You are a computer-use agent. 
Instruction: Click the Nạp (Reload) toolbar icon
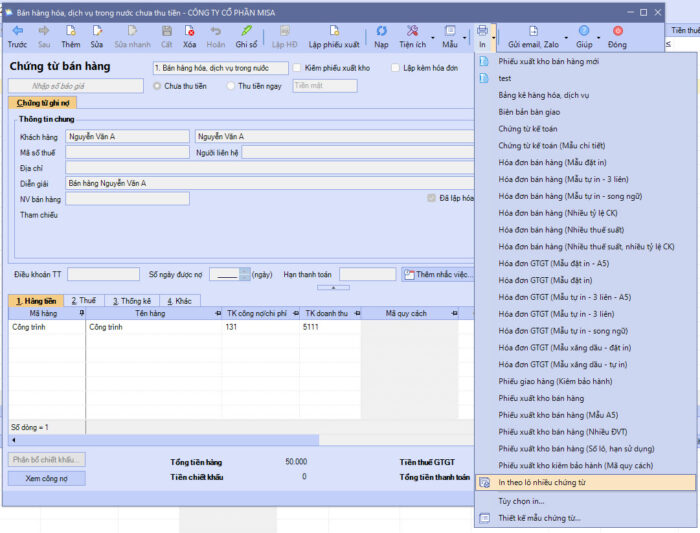381,37
